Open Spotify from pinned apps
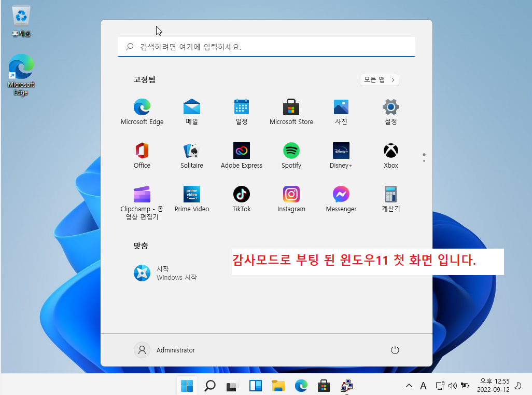Viewport: 532px width, 395px height. coord(291,156)
